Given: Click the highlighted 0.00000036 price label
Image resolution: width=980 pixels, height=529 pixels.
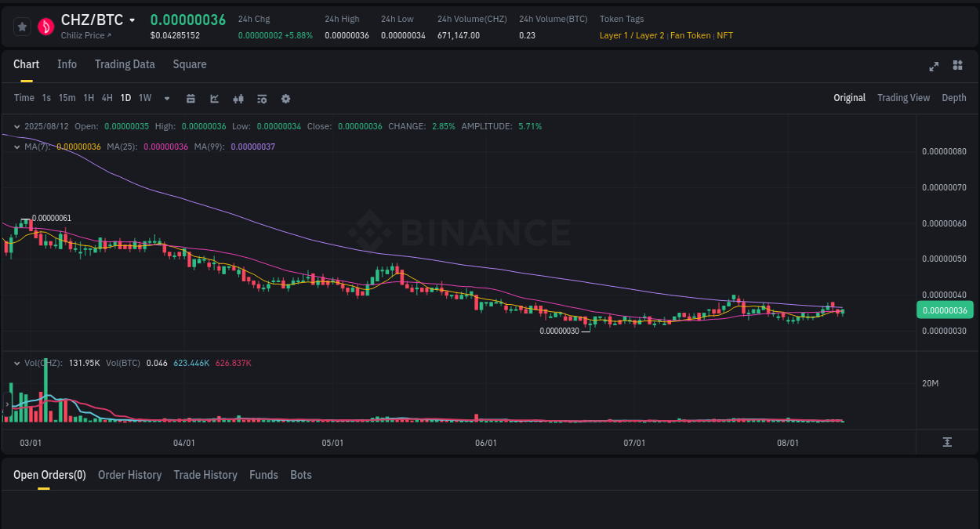Looking at the screenshot, I should tap(945, 310).
